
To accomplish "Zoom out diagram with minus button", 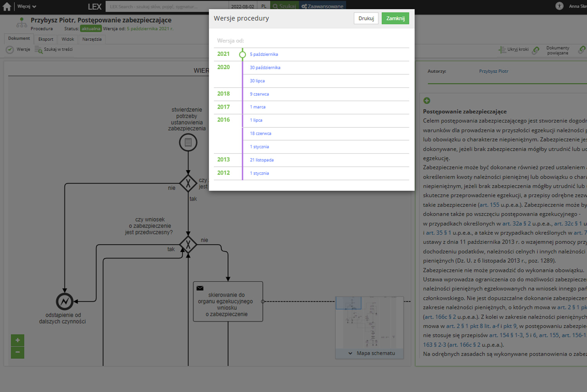I will tap(18, 352).
